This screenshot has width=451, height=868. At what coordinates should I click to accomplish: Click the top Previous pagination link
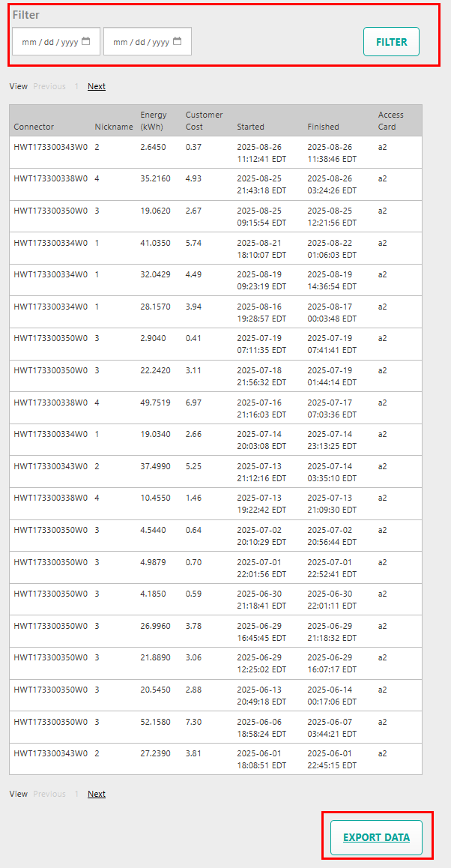click(49, 86)
